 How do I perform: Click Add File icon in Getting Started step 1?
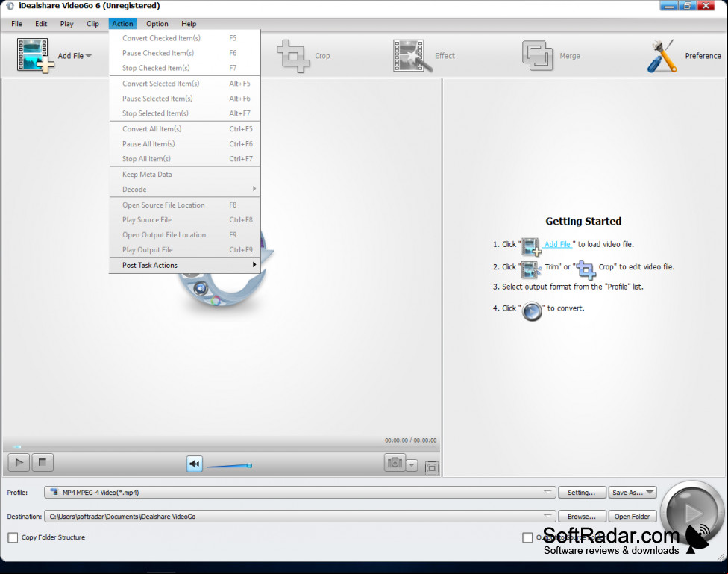(531, 246)
